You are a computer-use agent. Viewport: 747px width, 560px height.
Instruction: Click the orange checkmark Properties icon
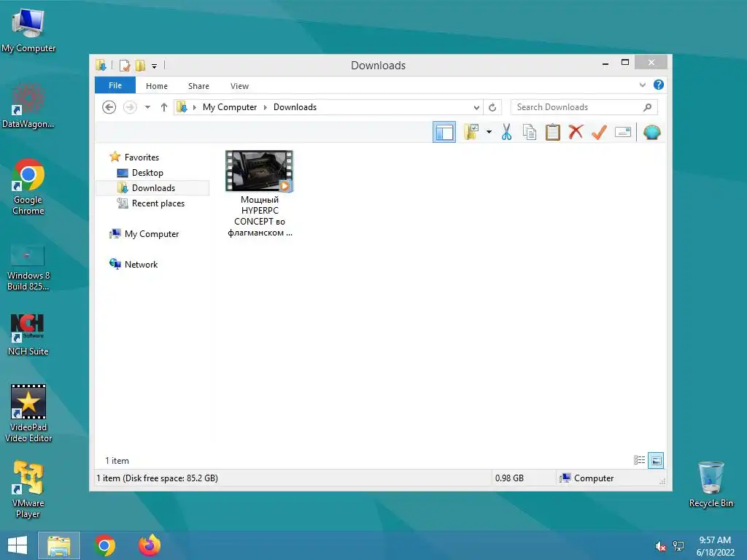coord(600,132)
